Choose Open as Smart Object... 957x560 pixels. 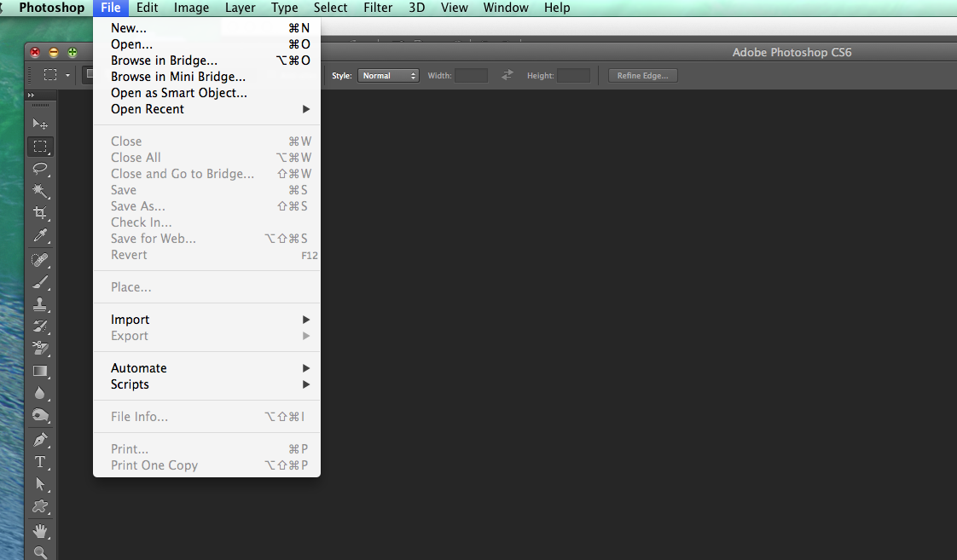(x=206, y=93)
